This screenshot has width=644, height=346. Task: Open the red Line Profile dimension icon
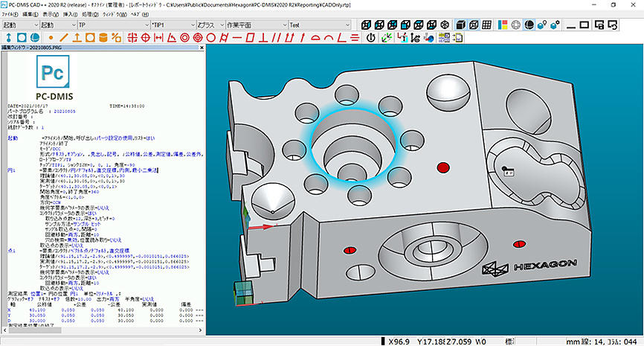(329, 38)
